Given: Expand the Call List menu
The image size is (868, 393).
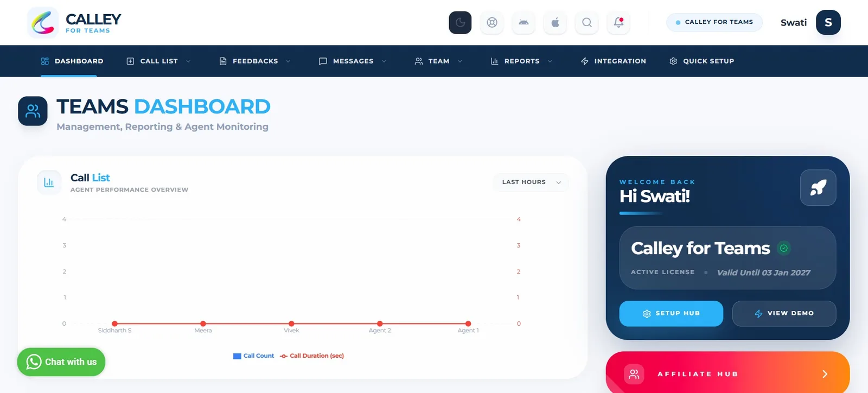Looking at the screenshot, I should [158, 61].
